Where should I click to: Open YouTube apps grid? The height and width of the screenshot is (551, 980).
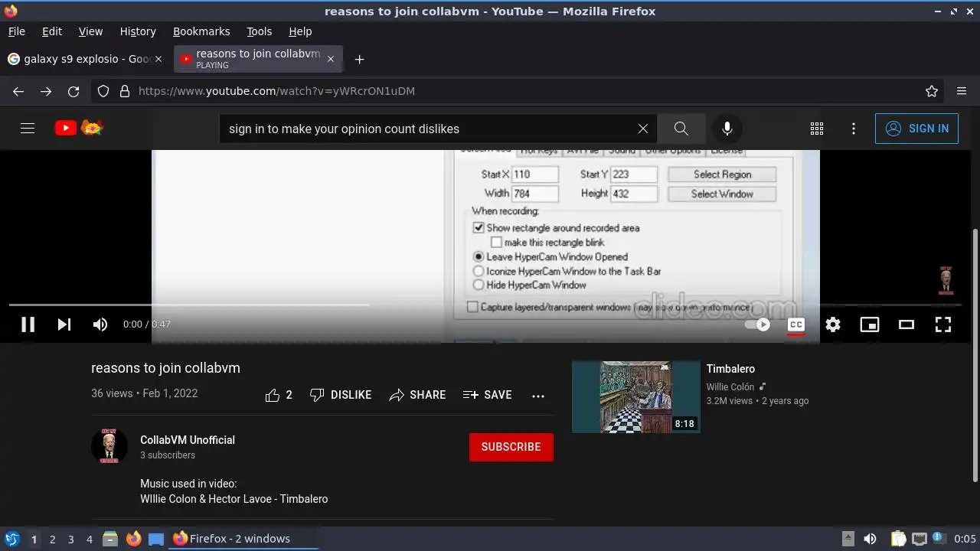click(x=817, y=129)
